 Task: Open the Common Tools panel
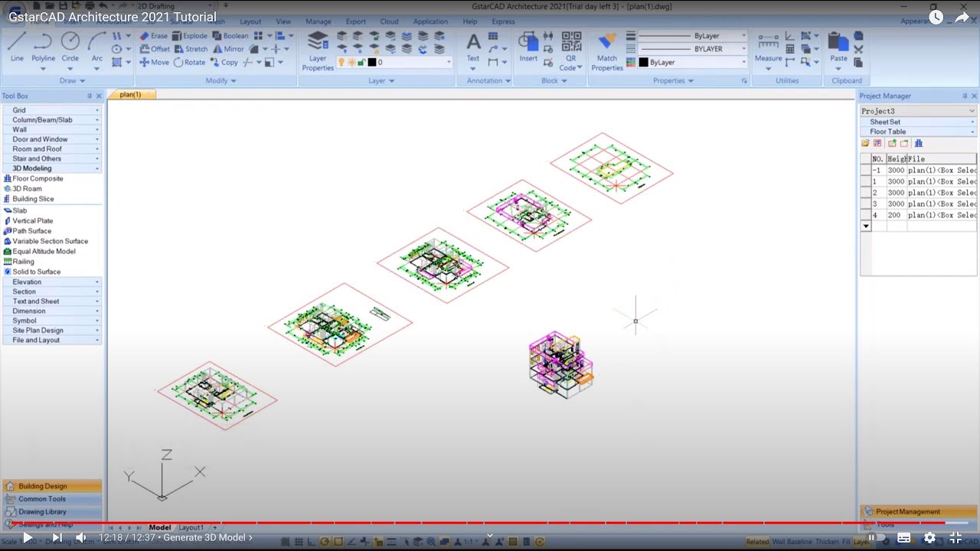[x=52, y=499]
